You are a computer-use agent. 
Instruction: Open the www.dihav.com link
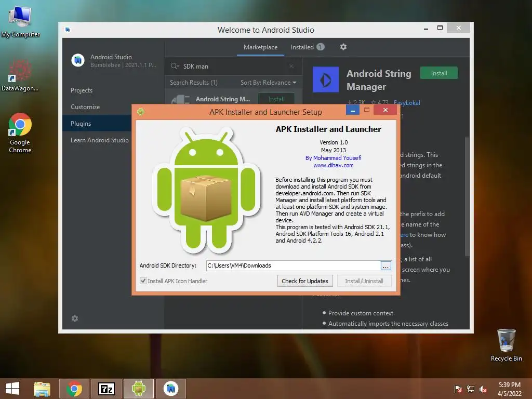(333, 165)
